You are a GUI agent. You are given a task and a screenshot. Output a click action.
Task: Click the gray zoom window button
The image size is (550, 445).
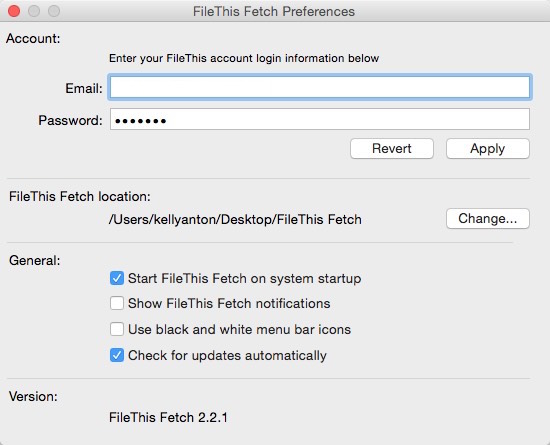click(x=54, y=11)
